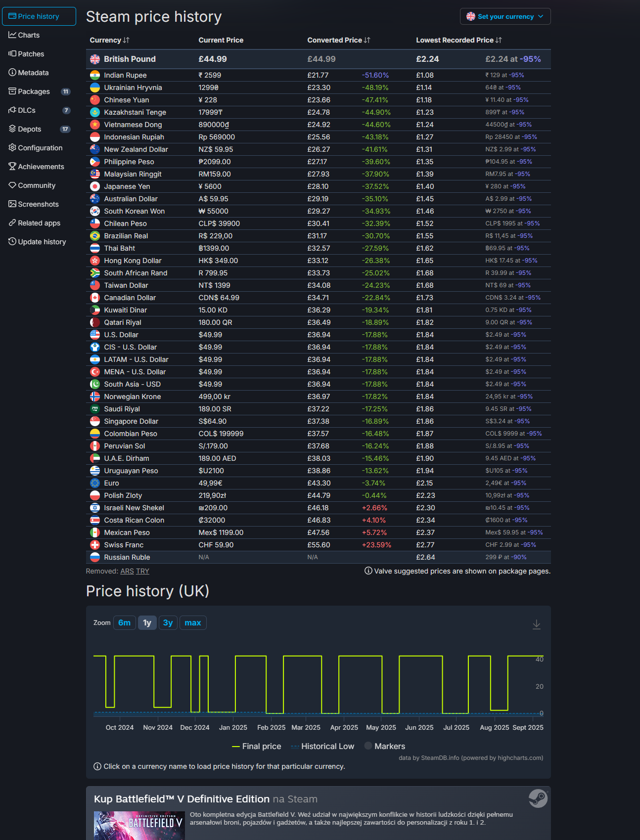Open Depots section in sidebar
This screenshot has height=840, width=640.
(x=39, y=129)
